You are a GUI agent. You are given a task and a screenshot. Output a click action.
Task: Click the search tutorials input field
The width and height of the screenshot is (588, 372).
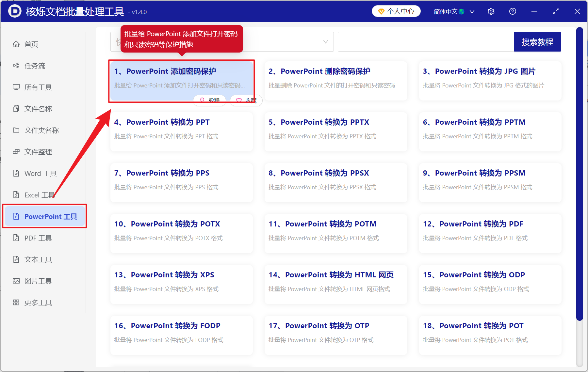click(425, 42)
